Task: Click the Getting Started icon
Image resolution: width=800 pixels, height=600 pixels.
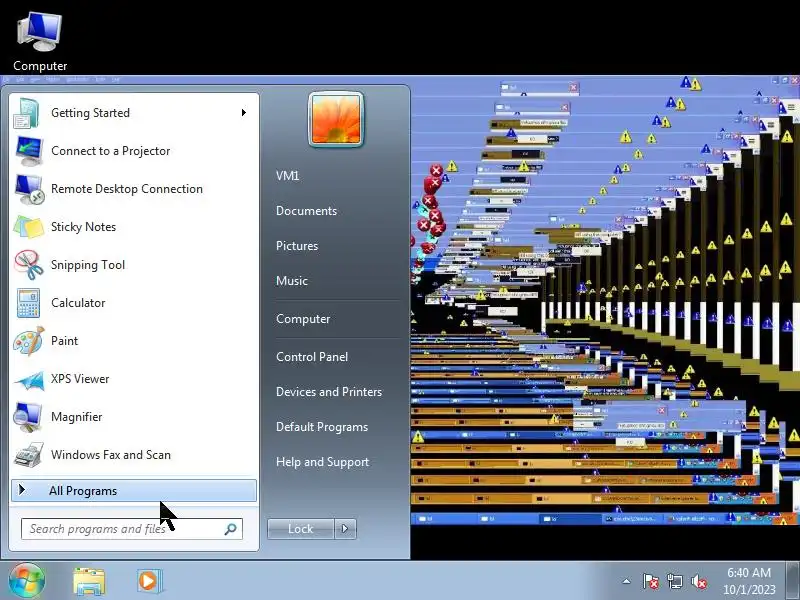Action: click(x=27, y=113)
